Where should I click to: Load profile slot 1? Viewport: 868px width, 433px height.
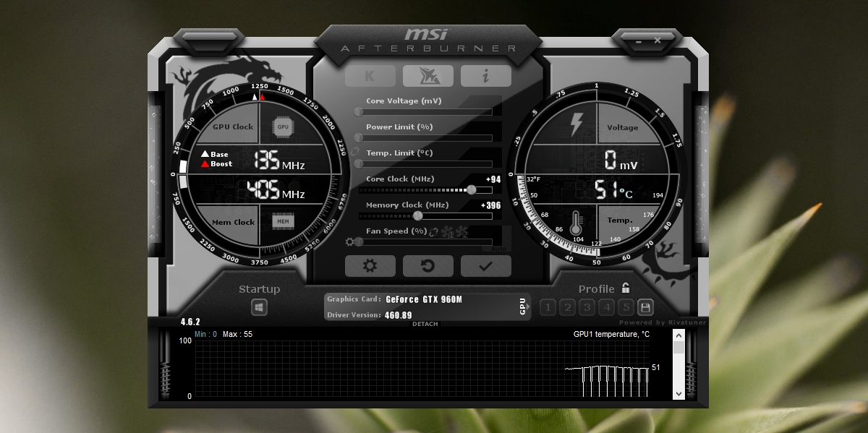[548, 308]
